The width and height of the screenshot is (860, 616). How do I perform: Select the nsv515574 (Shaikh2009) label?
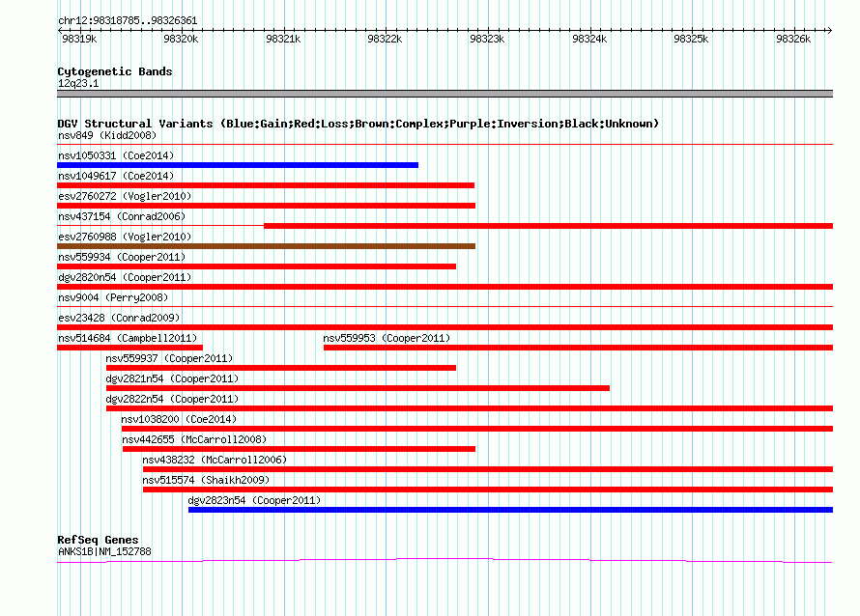click(206, 480)
